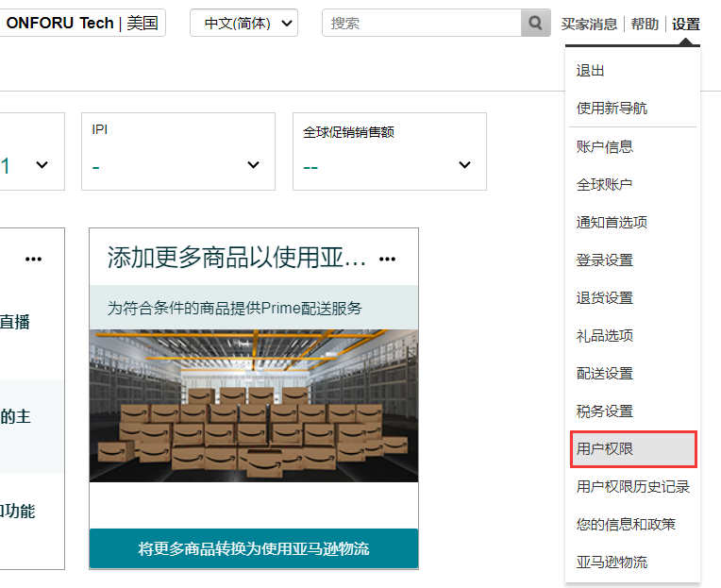The width and height of the screenshot is (721, 588).
Task: Select 退货设置 menu entry
Action: pos(605,298)
